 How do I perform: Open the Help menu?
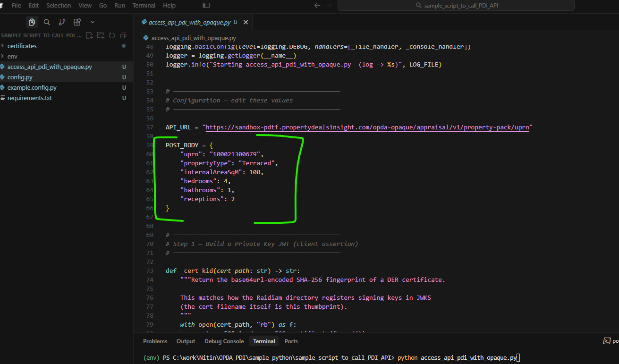pyautogui.click(x=169, y=6)
